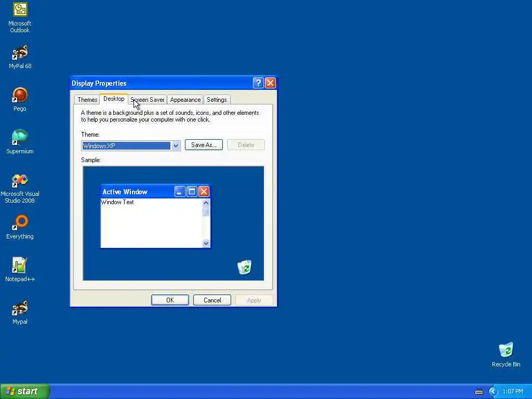Click the on-screen keyboard tray icon
Screen dimensions: 532x399
click(x=478, y=392)
